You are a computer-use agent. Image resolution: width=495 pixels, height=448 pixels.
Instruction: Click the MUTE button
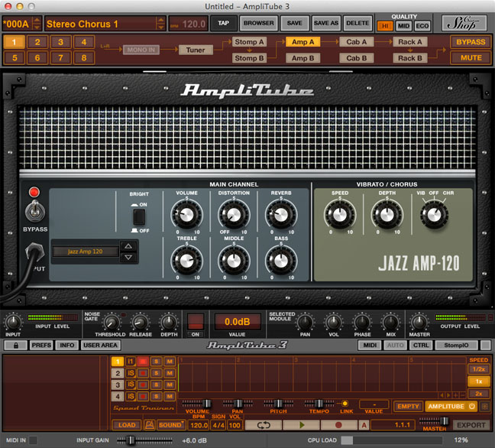click(471, 58)
